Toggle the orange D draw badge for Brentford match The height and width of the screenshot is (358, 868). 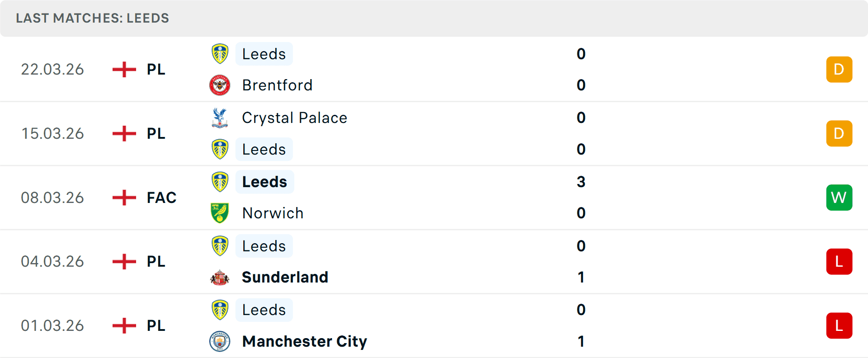(x=839, y=69)
